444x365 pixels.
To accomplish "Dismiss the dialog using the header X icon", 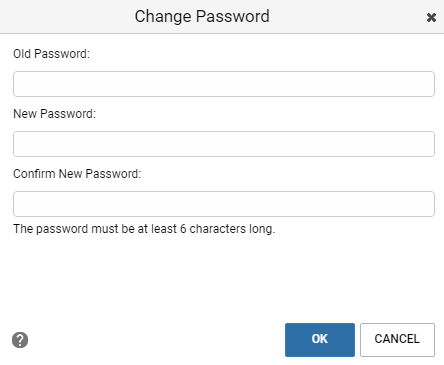I will [431, 17].
